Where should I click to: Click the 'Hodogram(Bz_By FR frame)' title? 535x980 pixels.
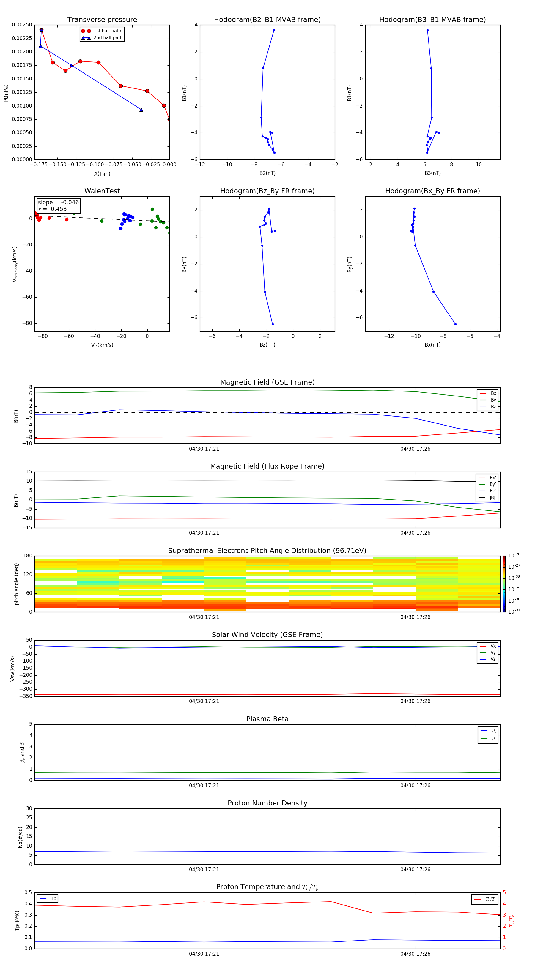267,191
